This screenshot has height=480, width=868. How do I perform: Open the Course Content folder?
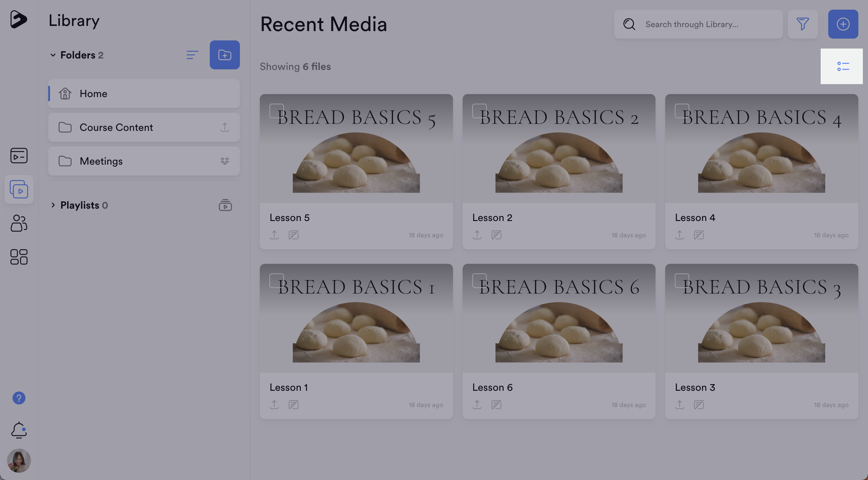pos(116,128)
